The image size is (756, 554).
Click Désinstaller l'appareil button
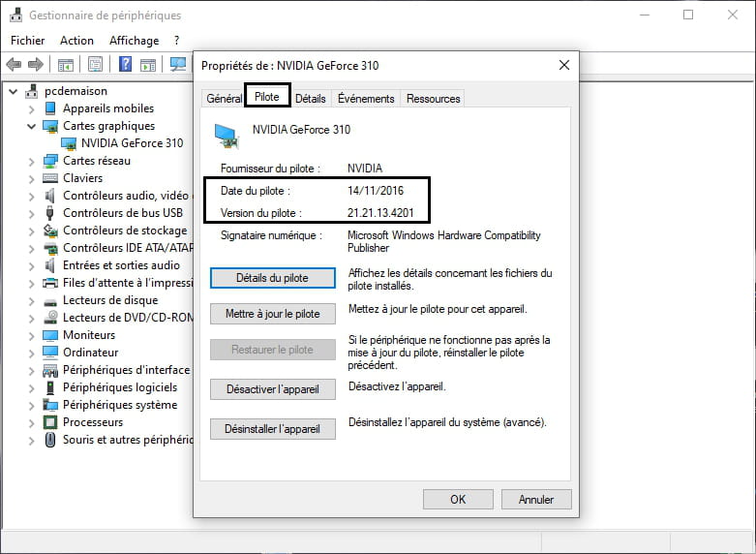(x=273, y=429)
